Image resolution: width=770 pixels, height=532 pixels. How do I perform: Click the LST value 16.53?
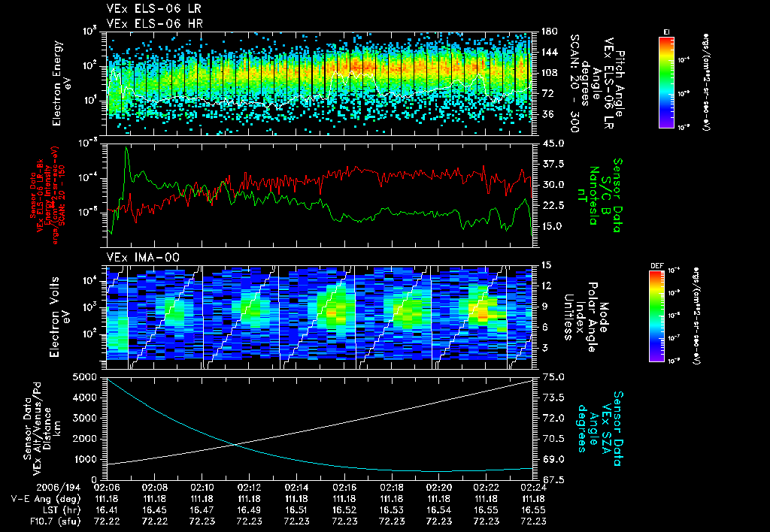click(391, 510)
